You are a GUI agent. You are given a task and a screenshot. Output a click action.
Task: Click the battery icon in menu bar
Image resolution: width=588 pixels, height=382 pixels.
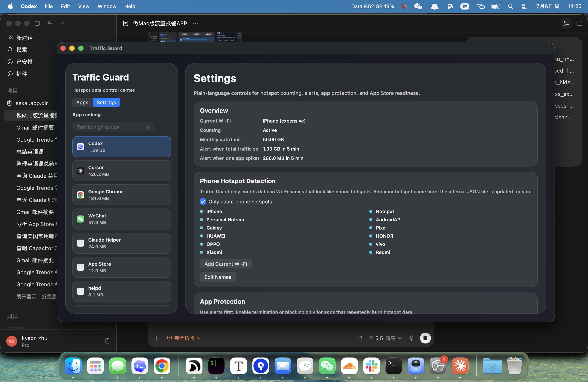tap(496, 6)
